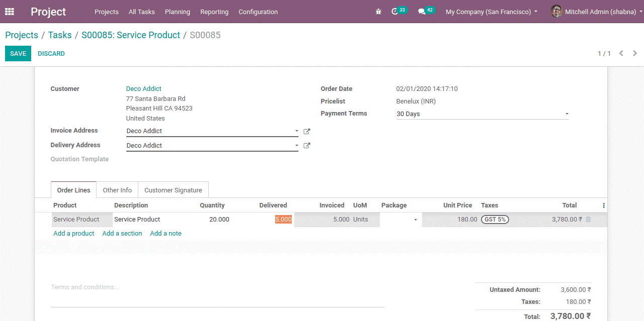Viewport: 644px width, 321px height.
Task: Click the Product column header
Action: coord(65,205)
